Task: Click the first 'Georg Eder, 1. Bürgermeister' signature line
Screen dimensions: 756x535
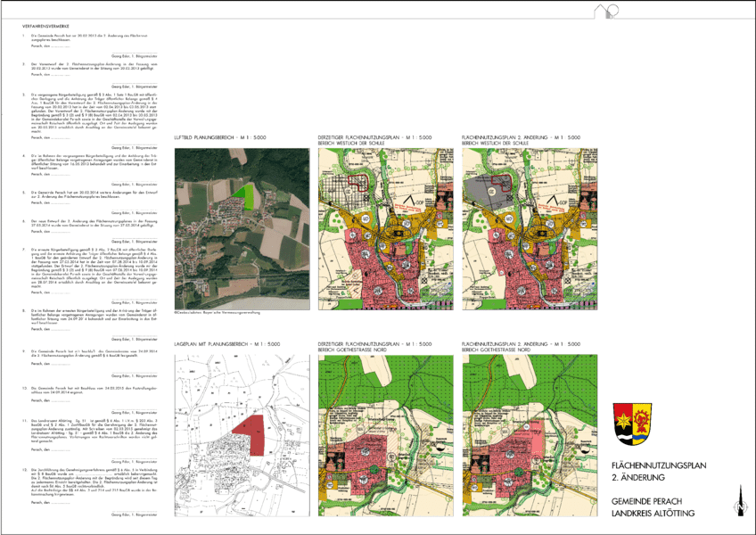Action: 133,55
